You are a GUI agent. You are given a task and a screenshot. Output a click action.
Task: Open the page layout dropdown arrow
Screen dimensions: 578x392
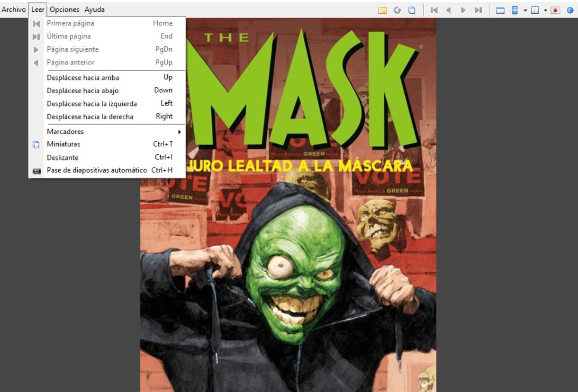(x=545, y=10)
